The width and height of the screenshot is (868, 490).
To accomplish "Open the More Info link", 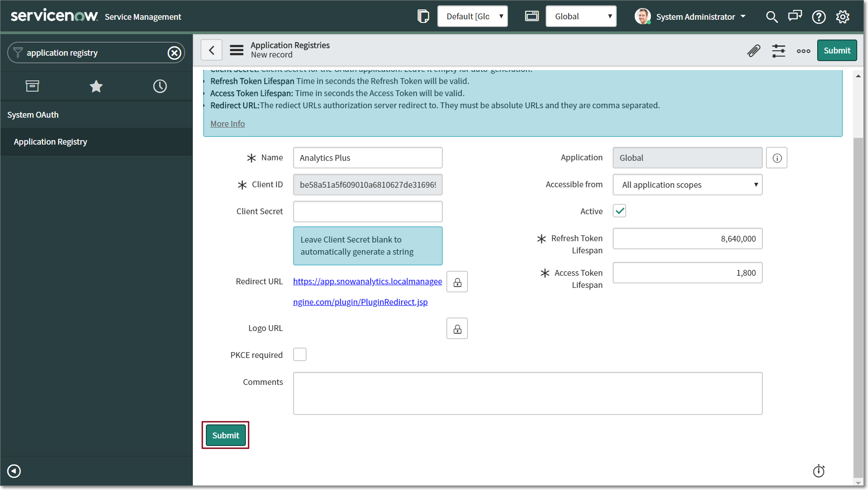I will point(227,124).
